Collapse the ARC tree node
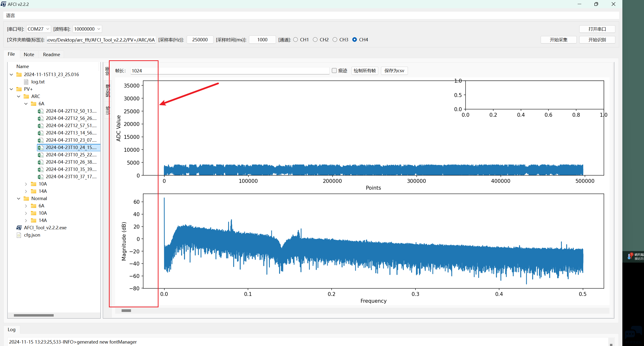 [x=19, y=96]
